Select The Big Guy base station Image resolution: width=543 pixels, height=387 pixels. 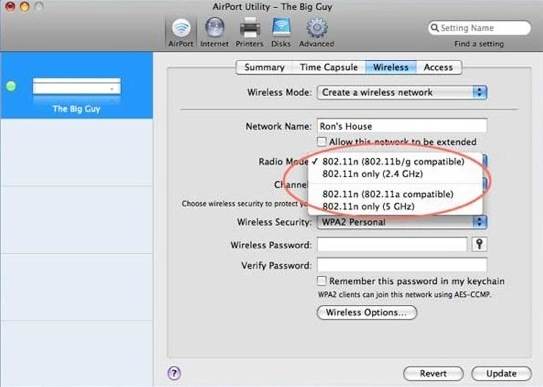77,85
